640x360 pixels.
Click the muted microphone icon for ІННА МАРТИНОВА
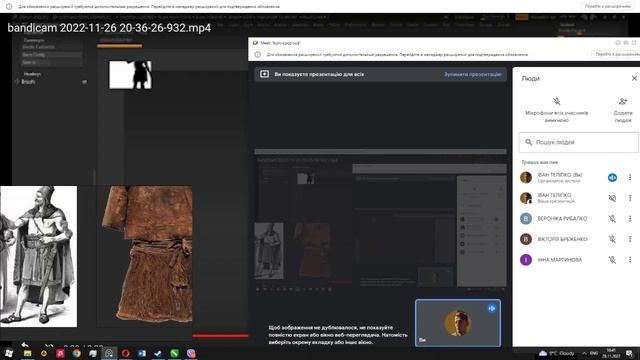point(612,260)
